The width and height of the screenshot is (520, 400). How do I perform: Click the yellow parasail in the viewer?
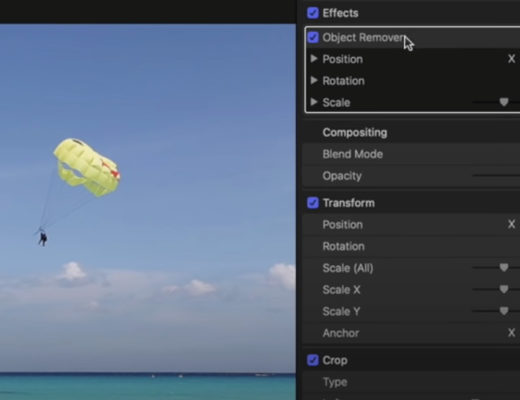point(87,167)
